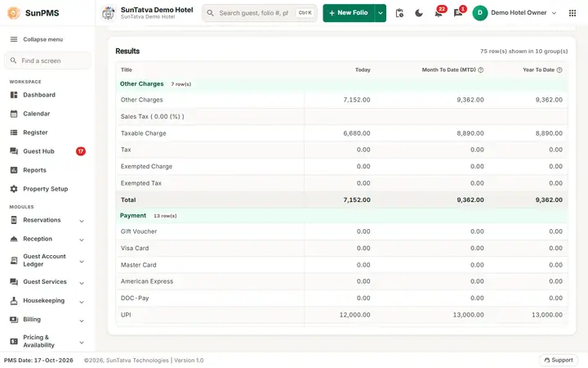588x368 pixels.
Task: Click the Reservations module icon
Action: point(14,220)
